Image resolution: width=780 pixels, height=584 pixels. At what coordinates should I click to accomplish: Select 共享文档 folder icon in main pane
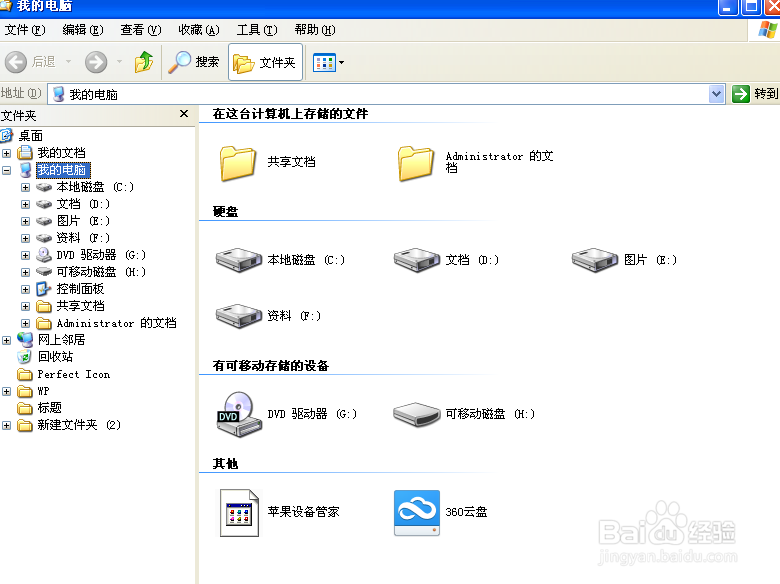tap(238, 163)
